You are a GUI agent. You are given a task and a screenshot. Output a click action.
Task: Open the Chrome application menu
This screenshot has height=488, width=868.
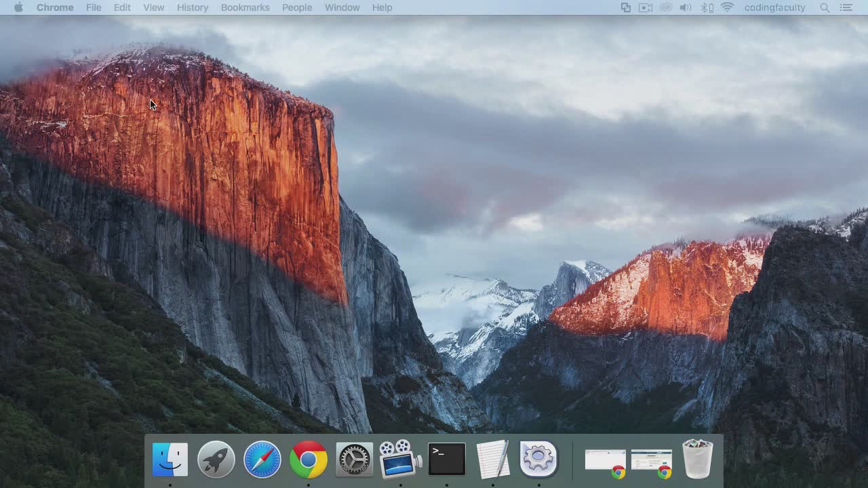click(55, 7)
